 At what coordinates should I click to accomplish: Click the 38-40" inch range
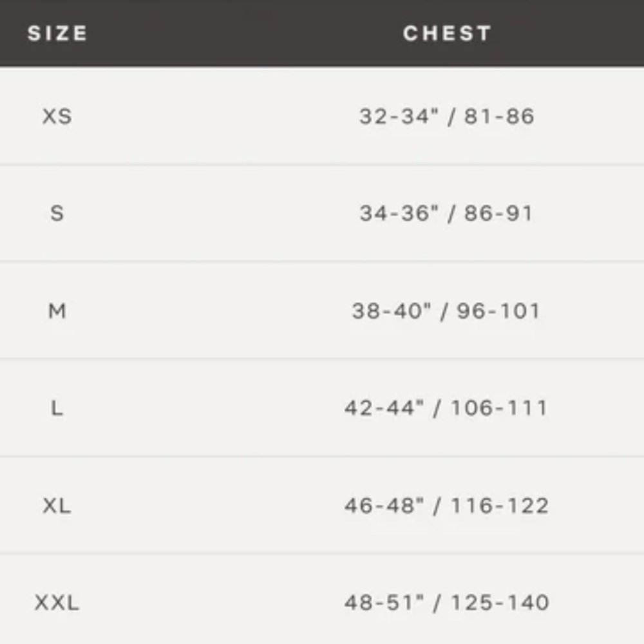click(x=392, y=311)
